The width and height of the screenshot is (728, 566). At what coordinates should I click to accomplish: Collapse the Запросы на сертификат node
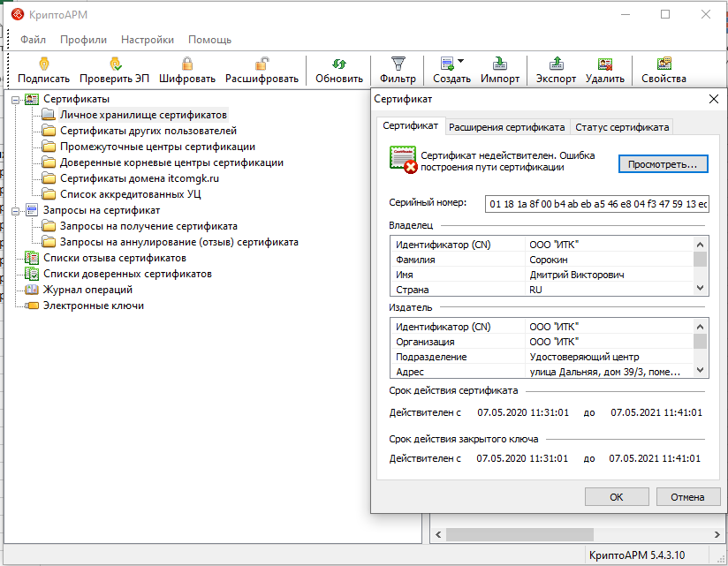tap(15, 210)
